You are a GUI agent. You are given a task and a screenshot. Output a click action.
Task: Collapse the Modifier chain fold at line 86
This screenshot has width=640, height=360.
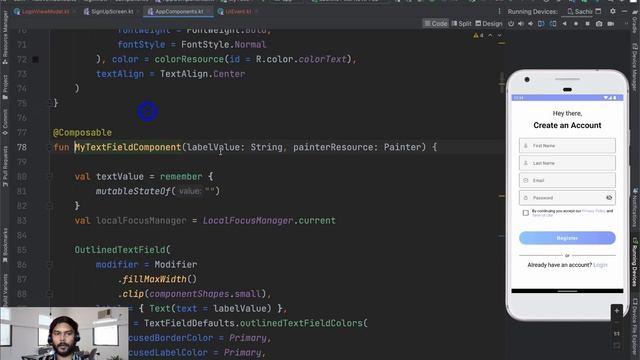pos(50,265)
